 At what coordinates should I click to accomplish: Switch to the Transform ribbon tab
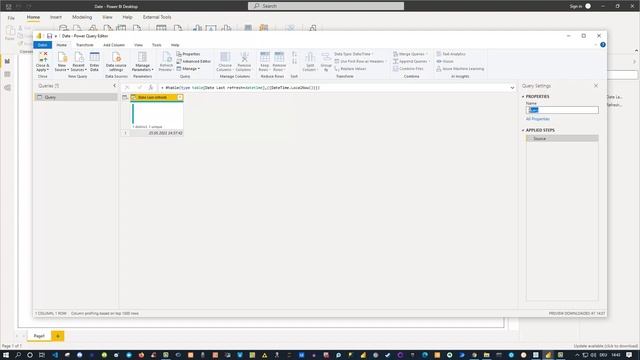coord(84,45)
